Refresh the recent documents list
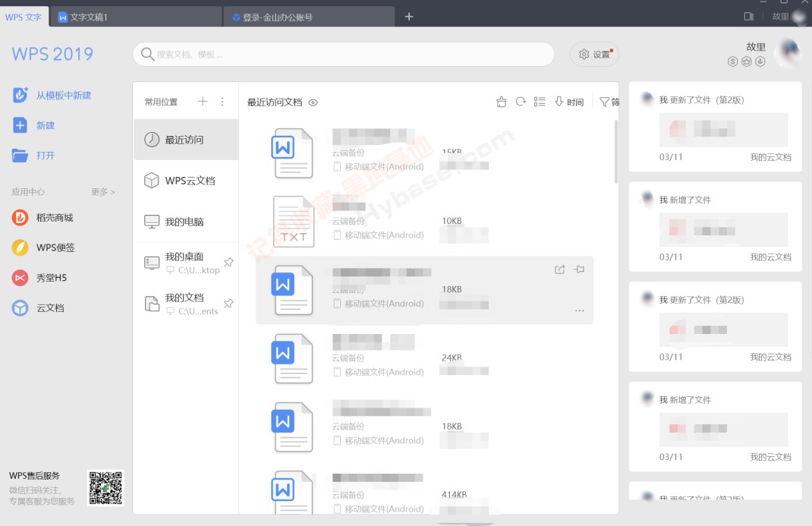812x526 pixels. (x=521, y=102)
